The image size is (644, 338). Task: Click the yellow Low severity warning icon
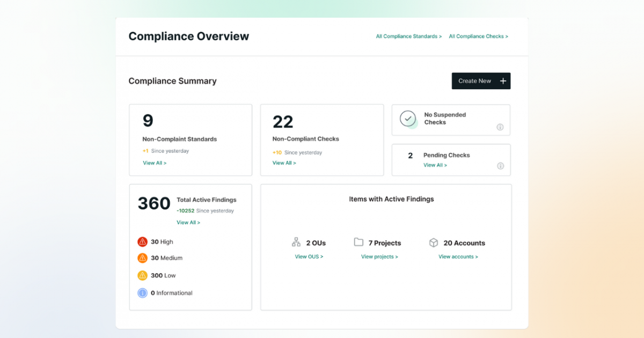[142, 275]
